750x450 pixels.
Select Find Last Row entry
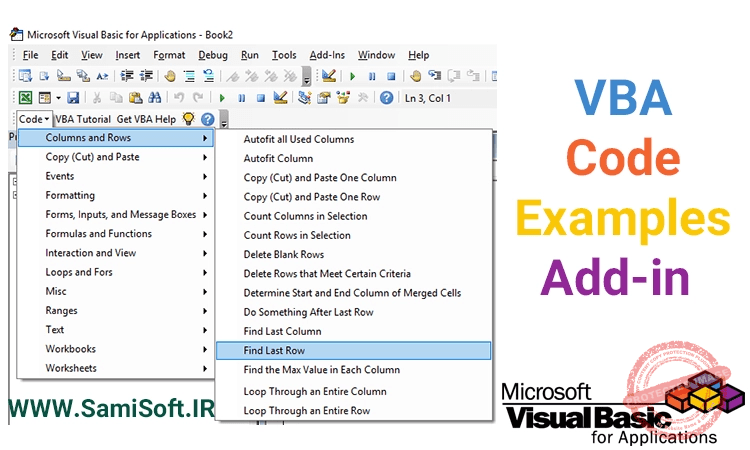point(353,351)
